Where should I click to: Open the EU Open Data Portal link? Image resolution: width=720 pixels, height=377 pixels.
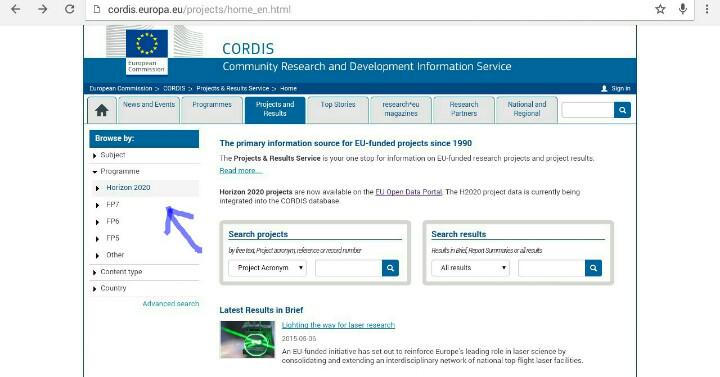coord(409,192)
